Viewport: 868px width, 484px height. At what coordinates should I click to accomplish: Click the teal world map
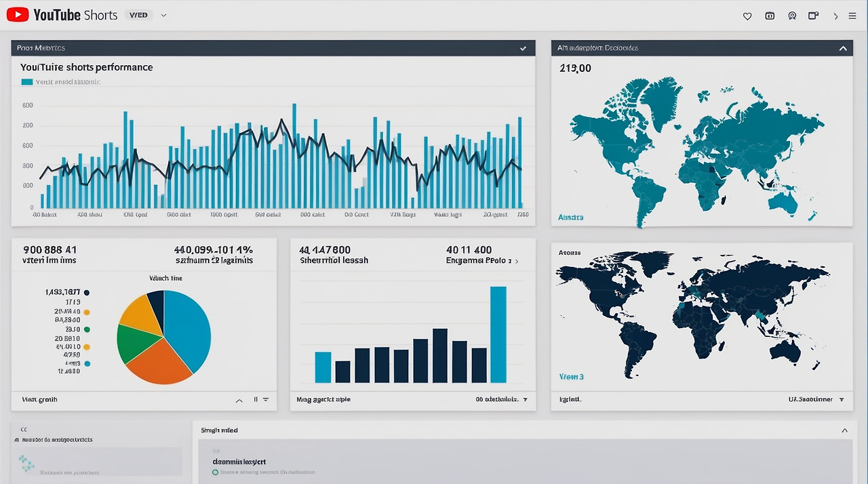697,153
